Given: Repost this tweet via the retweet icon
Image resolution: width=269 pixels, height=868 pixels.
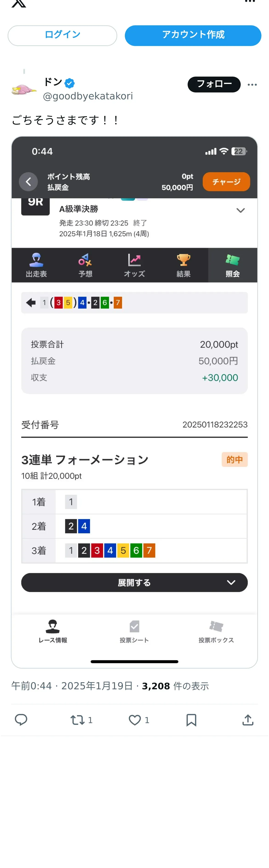Looking at the screenshot, I should [x=77, y=720].
